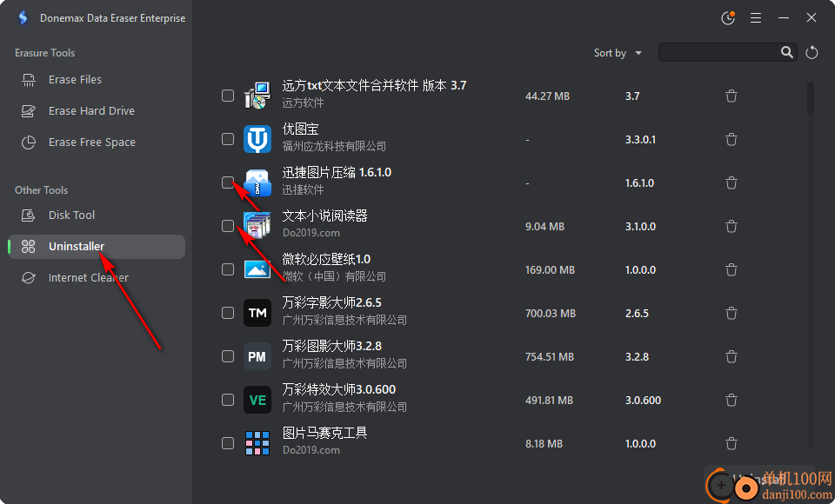
Task: Uninstall 万彩字影大师2.6.5 with trash icon
Action: point(731,313)
